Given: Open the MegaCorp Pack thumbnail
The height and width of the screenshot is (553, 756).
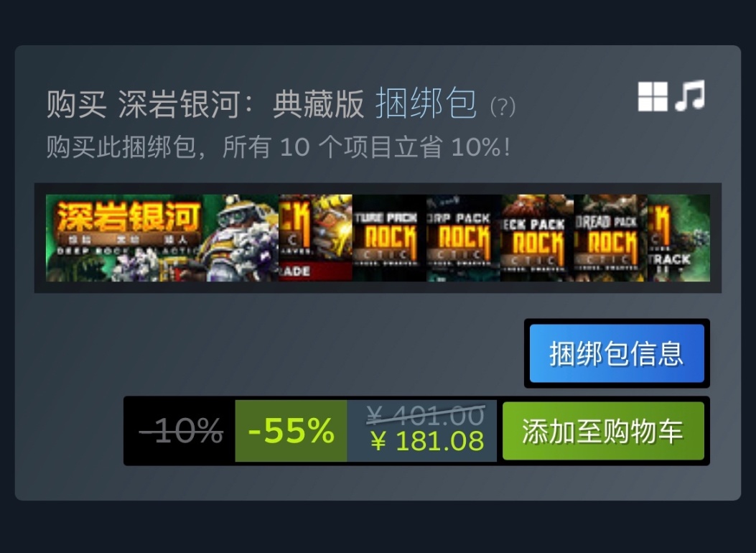Looking at the screenshot, I should coord(463,238).
